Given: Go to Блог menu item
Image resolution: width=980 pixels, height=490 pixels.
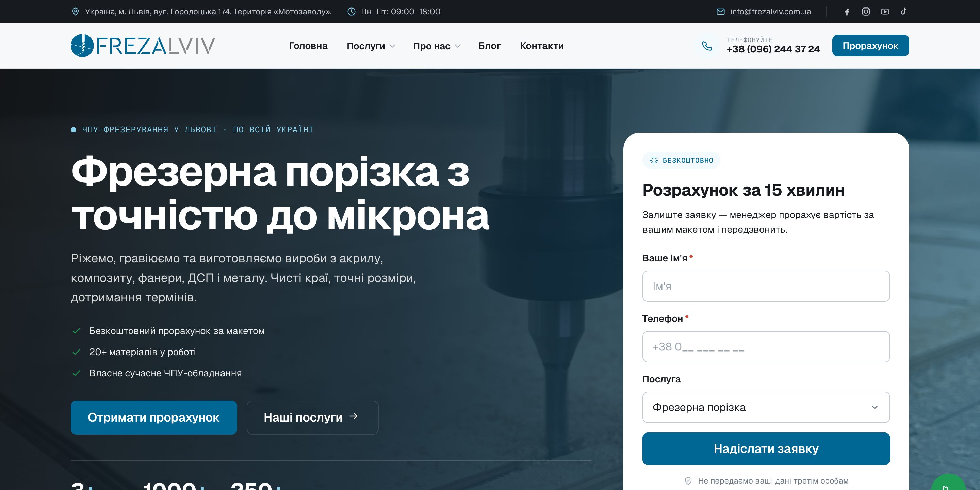Looking at the screenshot, I should [x=490, y=46].
